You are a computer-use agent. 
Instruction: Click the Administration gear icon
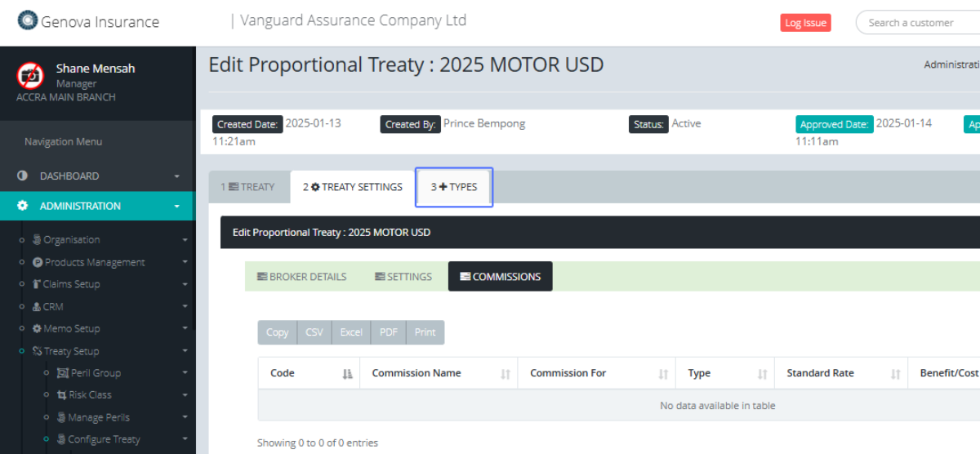22,207
